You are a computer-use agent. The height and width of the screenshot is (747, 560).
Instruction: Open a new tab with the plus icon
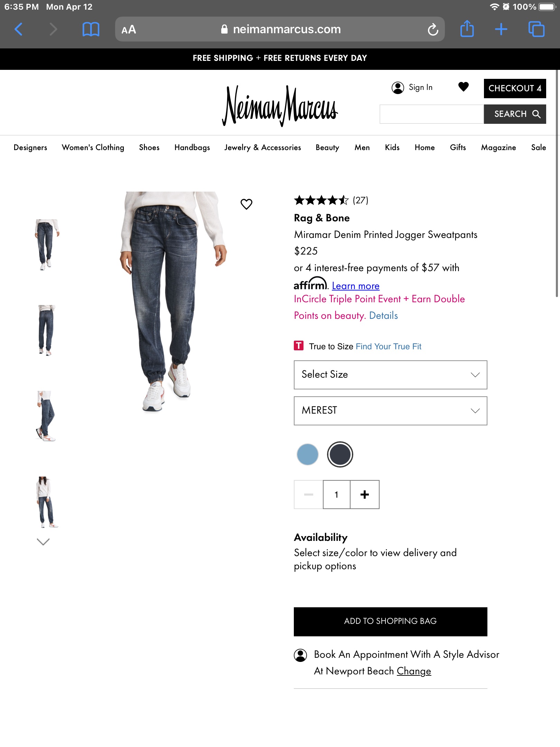pyautogui.click(x=501, y=29)
